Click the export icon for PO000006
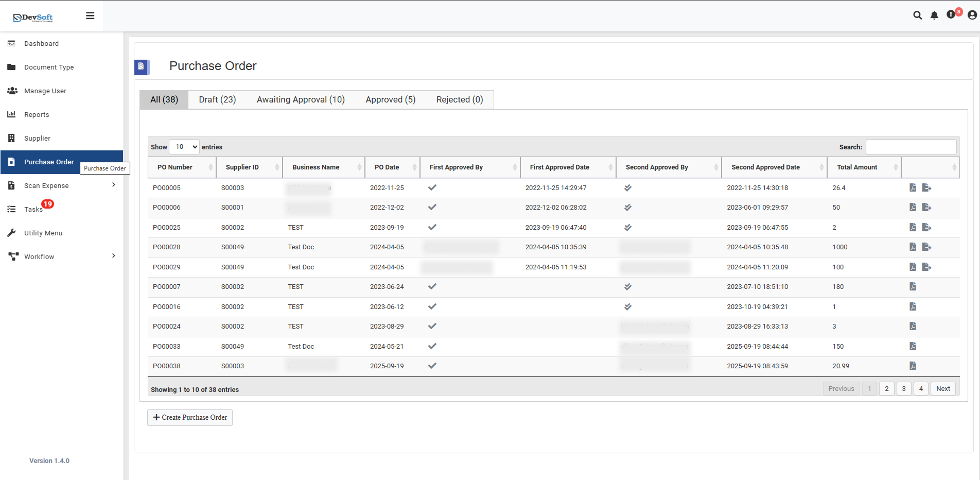 pos(926,208)
